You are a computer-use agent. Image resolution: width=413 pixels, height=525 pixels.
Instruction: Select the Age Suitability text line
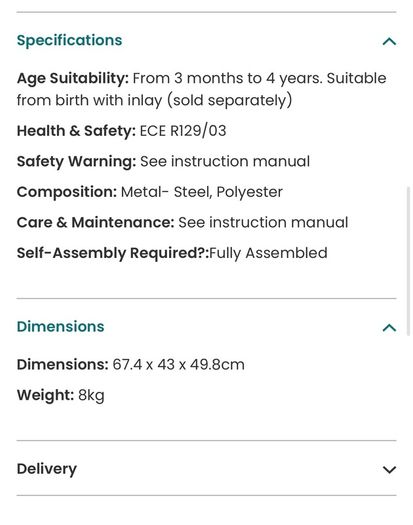coord(202,89)
